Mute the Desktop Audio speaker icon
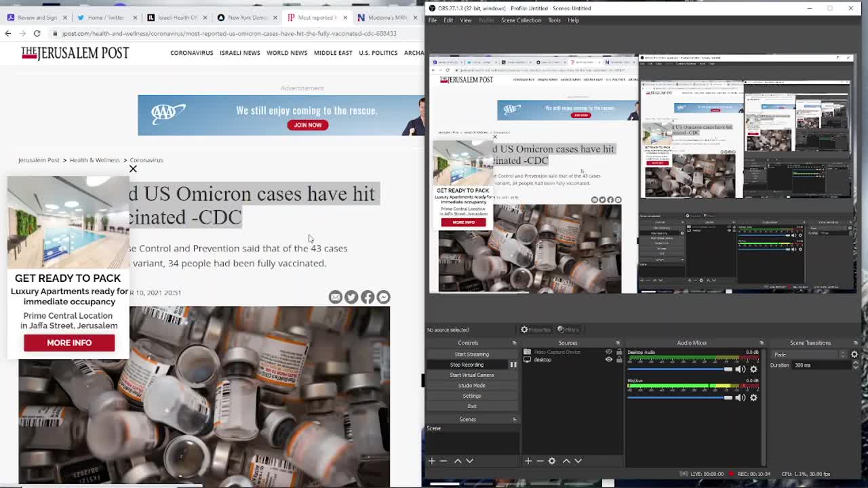Screen dimensions: 868x488 (x=741, y=369)
